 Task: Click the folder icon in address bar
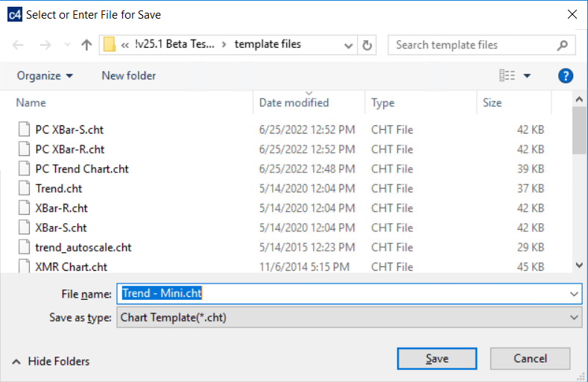pos(110,45)
